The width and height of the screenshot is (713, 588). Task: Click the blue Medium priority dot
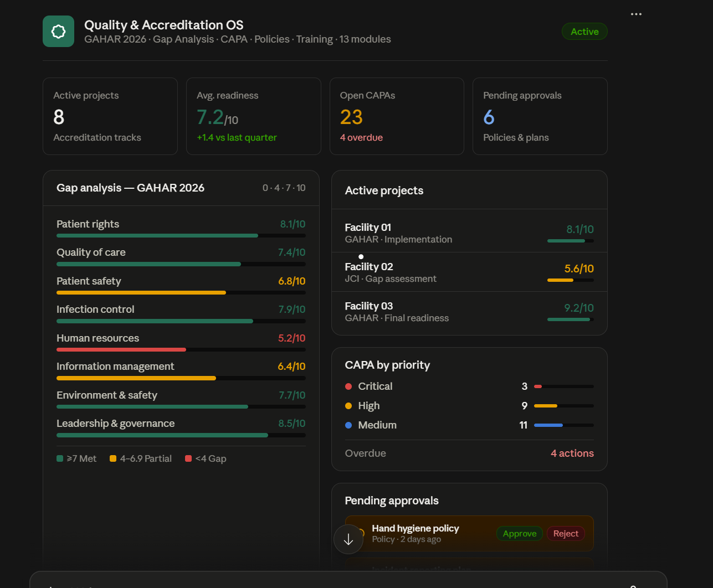[348, 425]
